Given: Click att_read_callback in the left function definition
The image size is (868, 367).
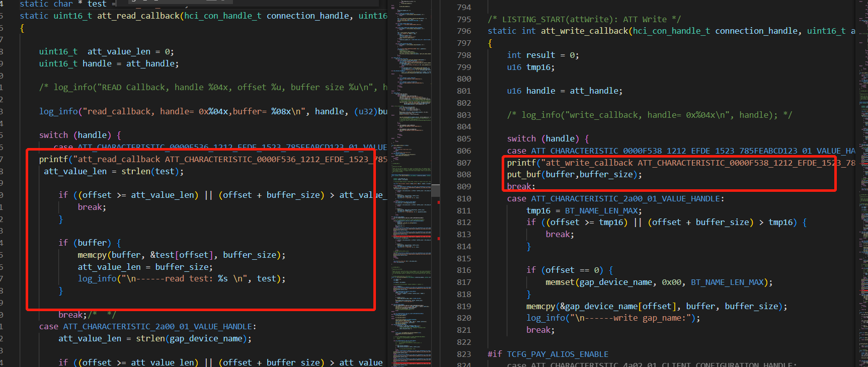Looking at the screenshot, I should pos(138,16).
